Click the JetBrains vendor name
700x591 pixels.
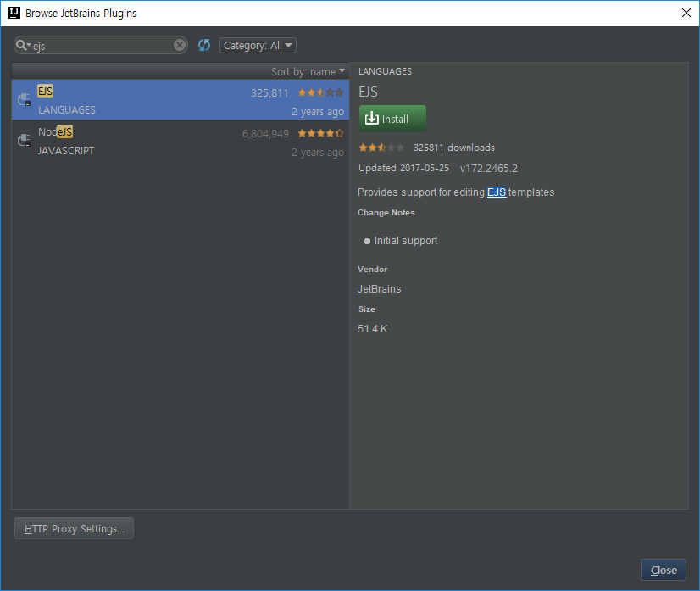tap(379, 289)
